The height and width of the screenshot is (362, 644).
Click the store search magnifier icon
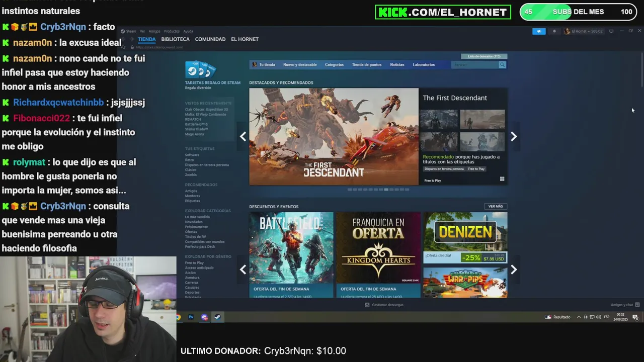pos(502,65)
